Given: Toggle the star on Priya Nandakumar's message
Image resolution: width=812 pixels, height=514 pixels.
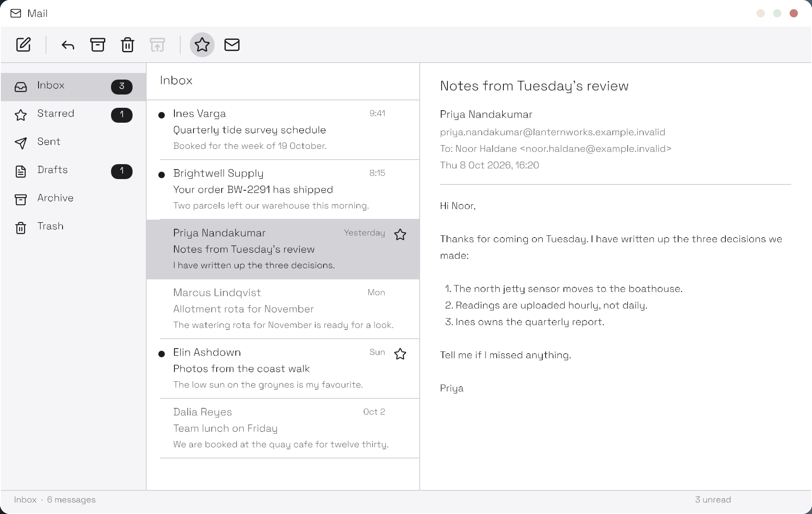Looking at the screenshot, I should (400, 235).
